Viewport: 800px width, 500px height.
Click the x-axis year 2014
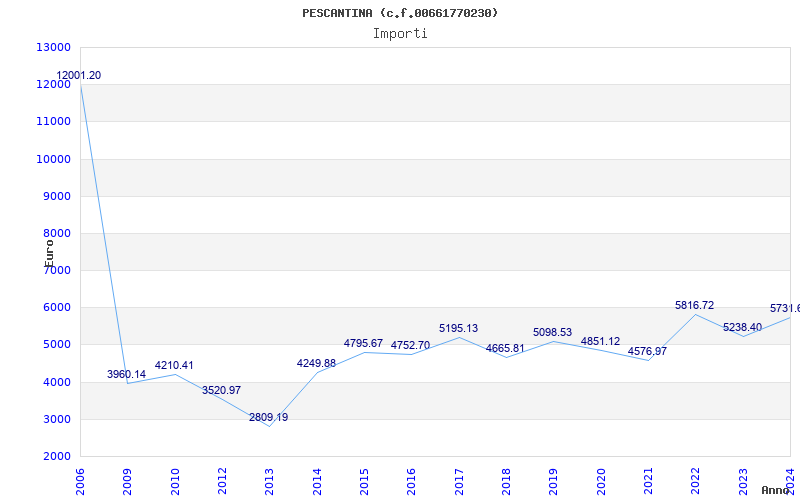point(317,481)
